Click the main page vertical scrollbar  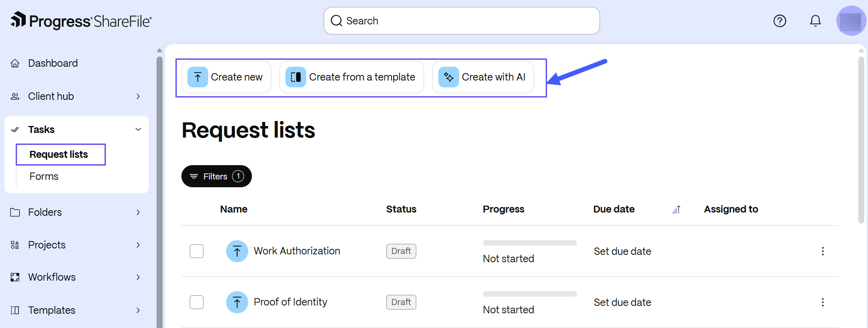862,139
